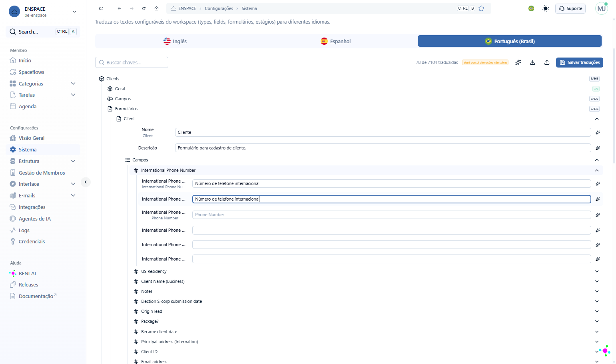This screenshot has width=616, height=364.
Task: Collapse the International Phone Number field group
Action: 597,170
